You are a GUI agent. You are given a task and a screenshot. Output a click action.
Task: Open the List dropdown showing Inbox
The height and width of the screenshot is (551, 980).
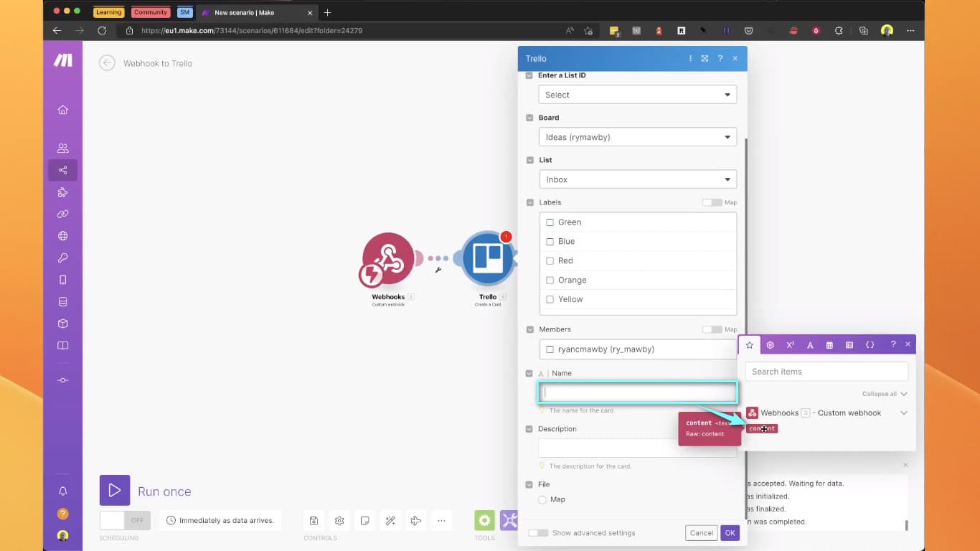638,179
